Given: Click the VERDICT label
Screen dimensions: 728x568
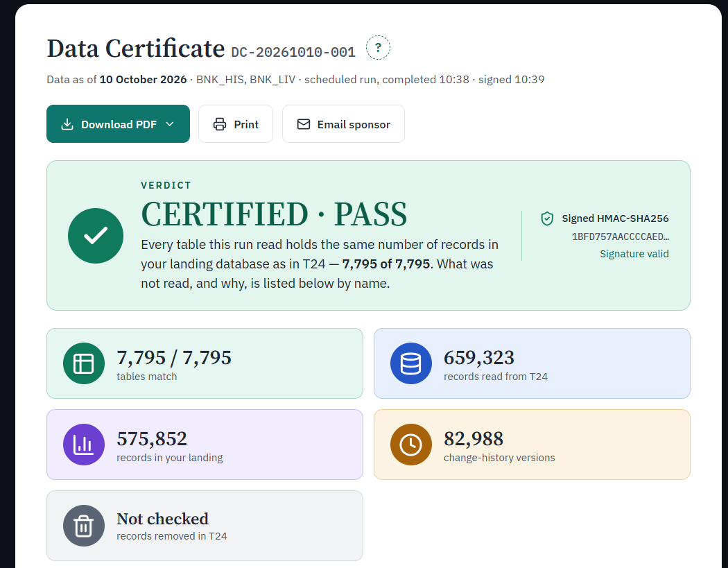Looking at the screenshot, I should point(166,185).
